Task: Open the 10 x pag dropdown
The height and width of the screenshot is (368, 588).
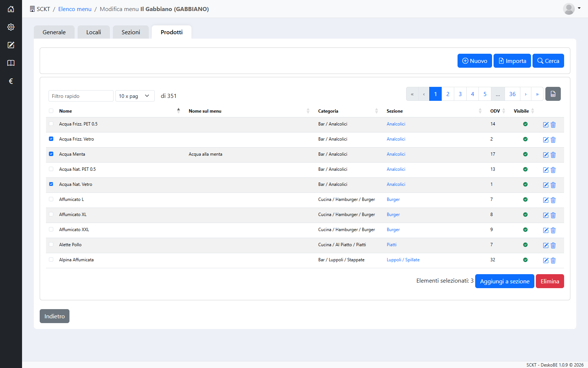Action: click(135, 96)
